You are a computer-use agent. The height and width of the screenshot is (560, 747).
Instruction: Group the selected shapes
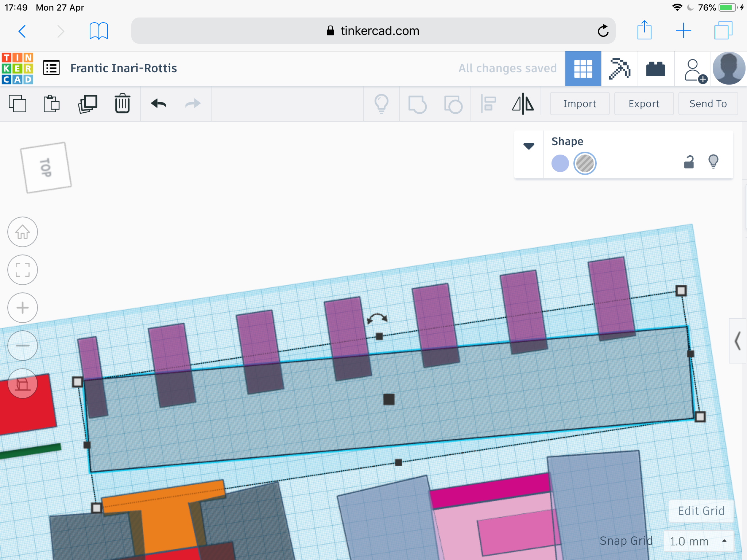(418, 104)
